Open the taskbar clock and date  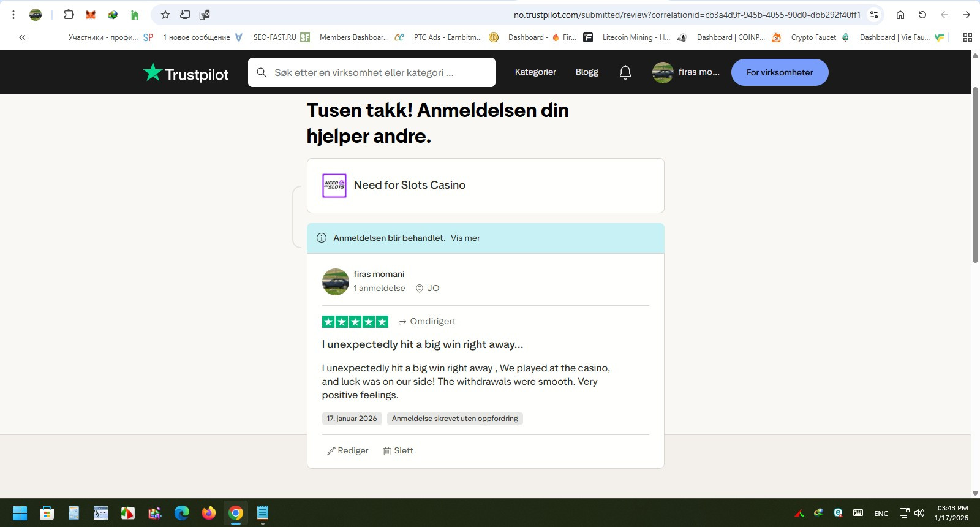[x=952, y=513]
